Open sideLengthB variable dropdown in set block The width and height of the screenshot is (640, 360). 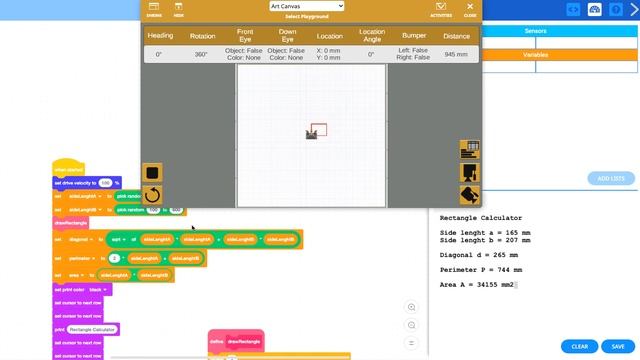tap(85, 210)
